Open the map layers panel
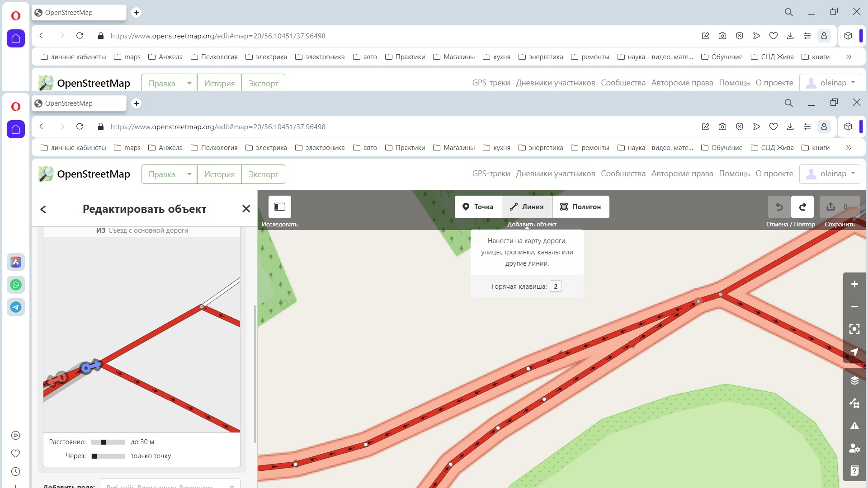 click(x=854, y=380)
